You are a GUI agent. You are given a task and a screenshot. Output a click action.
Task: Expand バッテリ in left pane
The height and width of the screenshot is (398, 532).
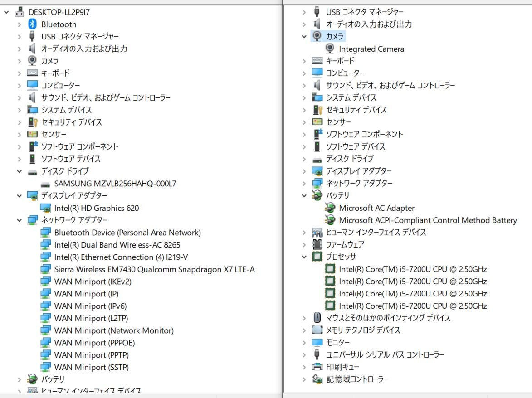20,379
